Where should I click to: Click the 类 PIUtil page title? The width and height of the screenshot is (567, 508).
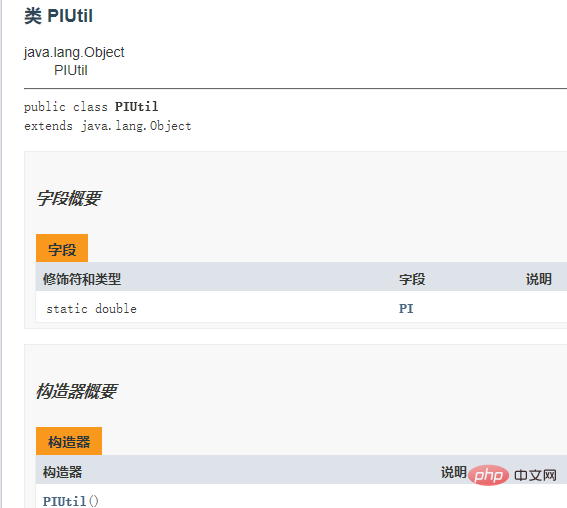(x=59, y=16)
